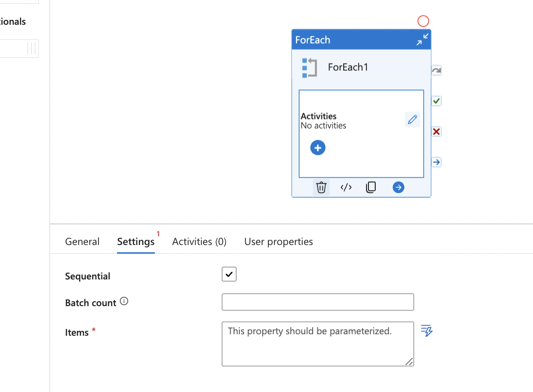
Task: Open the Activities (0) tab
Action: [x=199, y=242]
